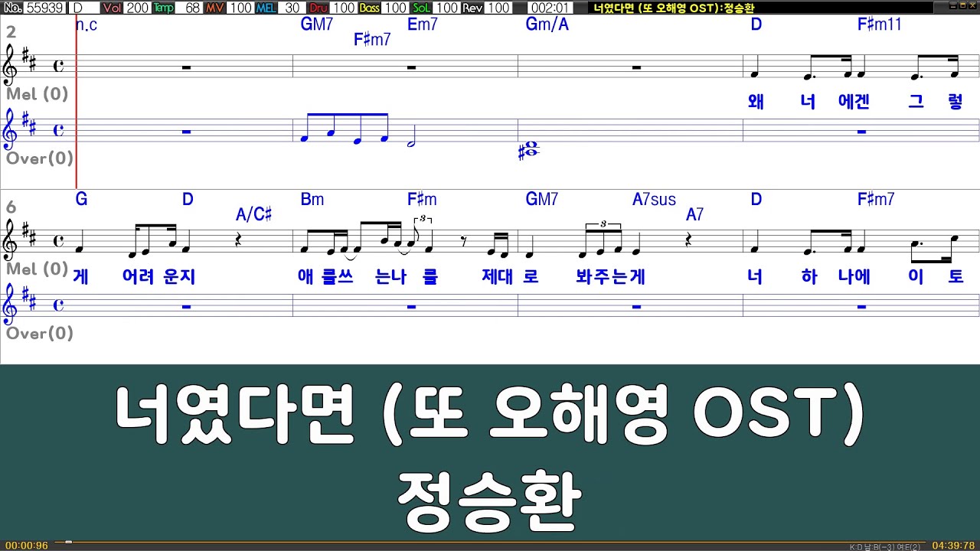Close the player window

973,6
